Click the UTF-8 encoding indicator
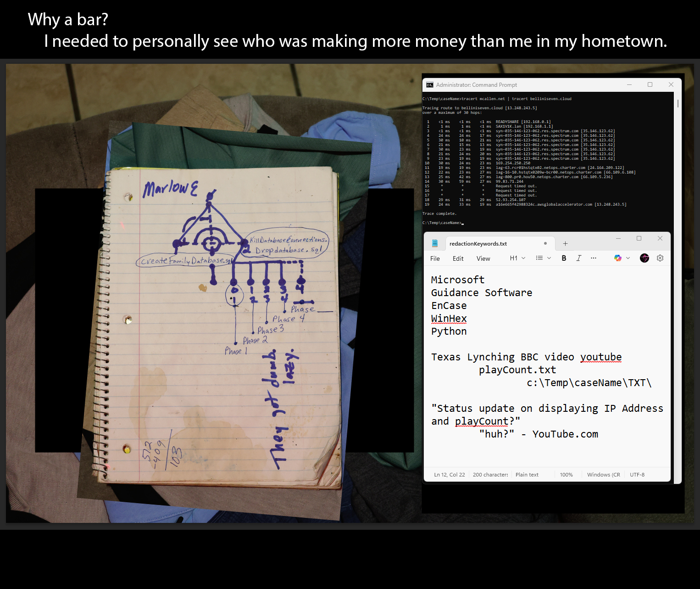 (x=637, y=475)
